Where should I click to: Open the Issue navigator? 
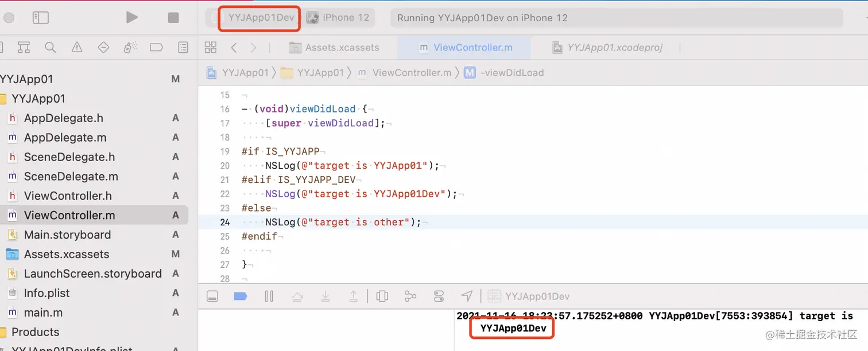(x=77, y=48)
